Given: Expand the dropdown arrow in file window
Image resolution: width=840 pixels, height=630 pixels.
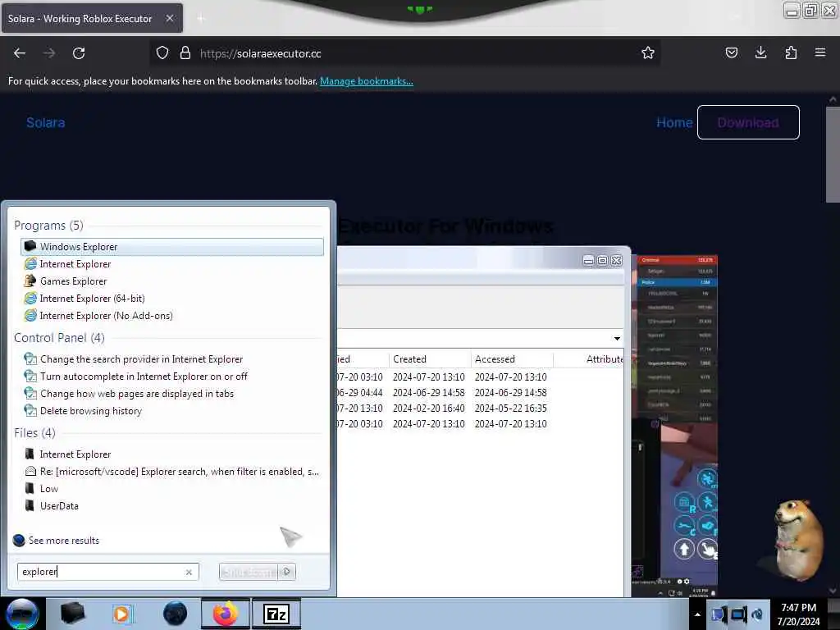Looking at the screenshot, I should tap(617, 339).
